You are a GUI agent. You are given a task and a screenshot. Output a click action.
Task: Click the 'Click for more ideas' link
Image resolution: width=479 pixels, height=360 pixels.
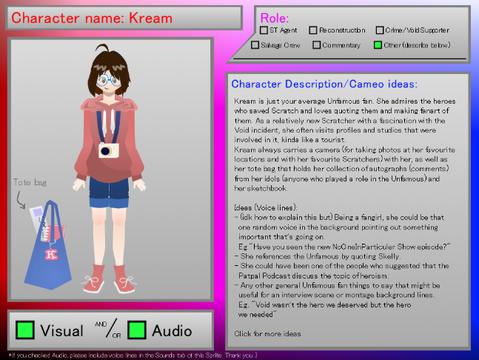pyautogui.click(x=267, y=334)
